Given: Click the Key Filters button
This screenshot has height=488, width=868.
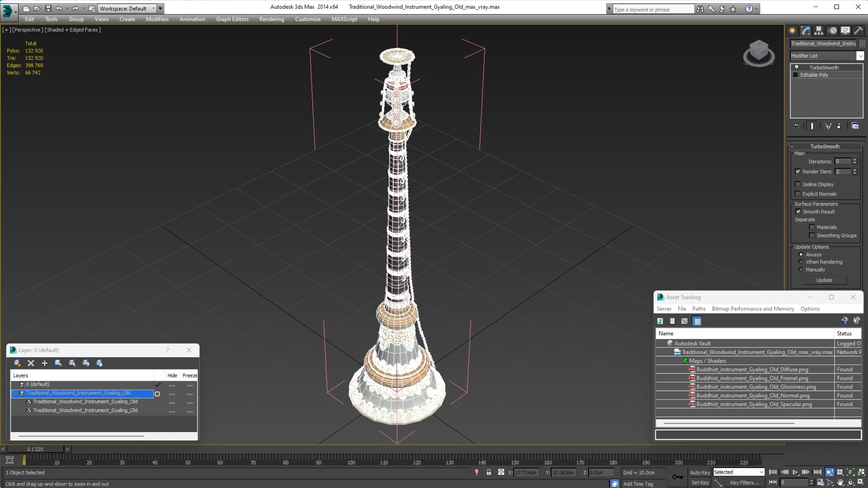Looking at the screenshot, I should pyautogui.click(x=744, y=483).
